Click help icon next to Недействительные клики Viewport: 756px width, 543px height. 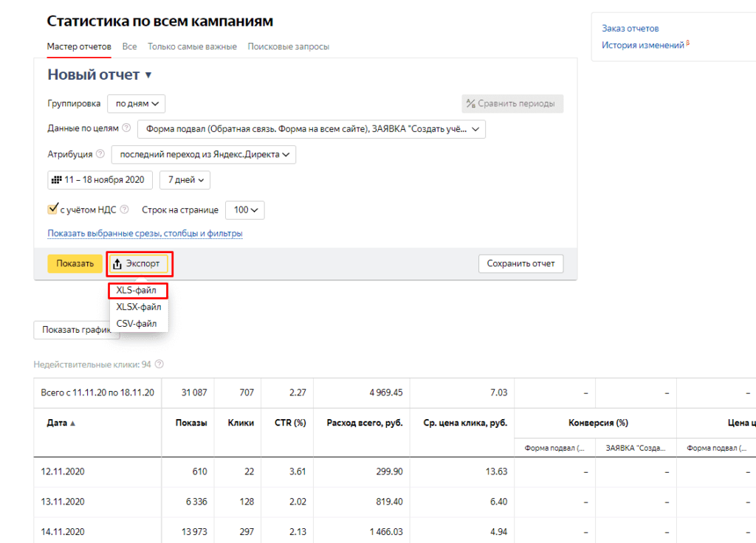click(x=159, y=364)
